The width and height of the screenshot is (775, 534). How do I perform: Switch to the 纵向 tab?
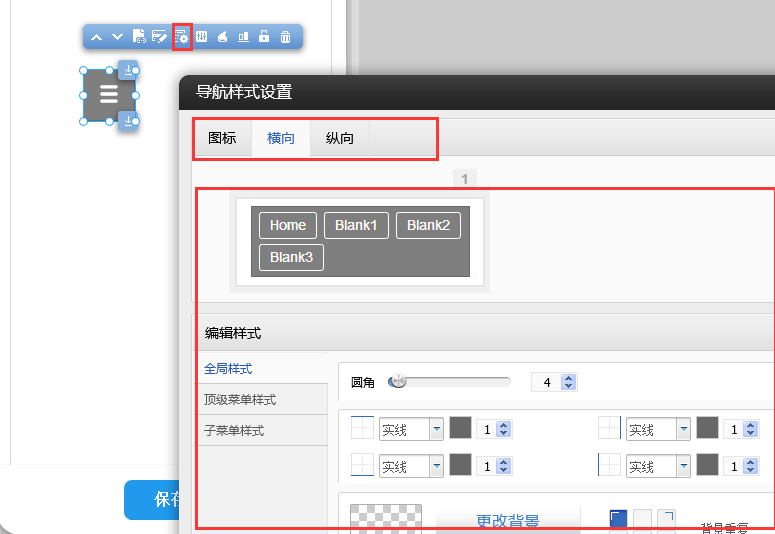[x=340, y=138]
